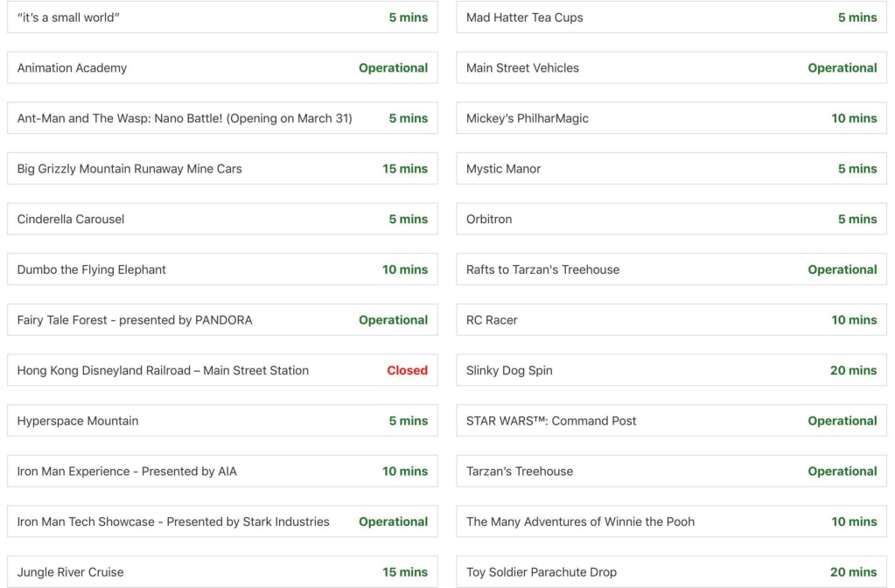Viewport: 895px width, 588px height.
Task: Select Iron Man Experience Presented by AIA
Action: pyautogui.click(x=222, y=471)
